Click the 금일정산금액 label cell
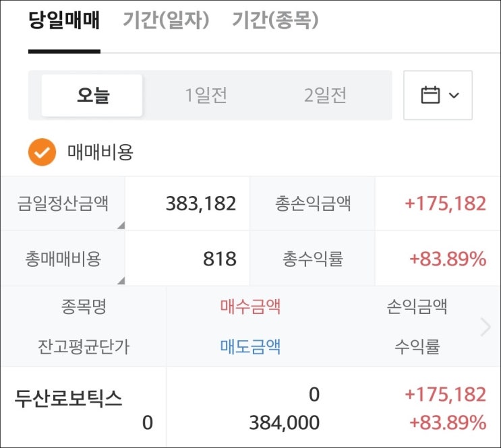501x448 pixels. [63, 203]
